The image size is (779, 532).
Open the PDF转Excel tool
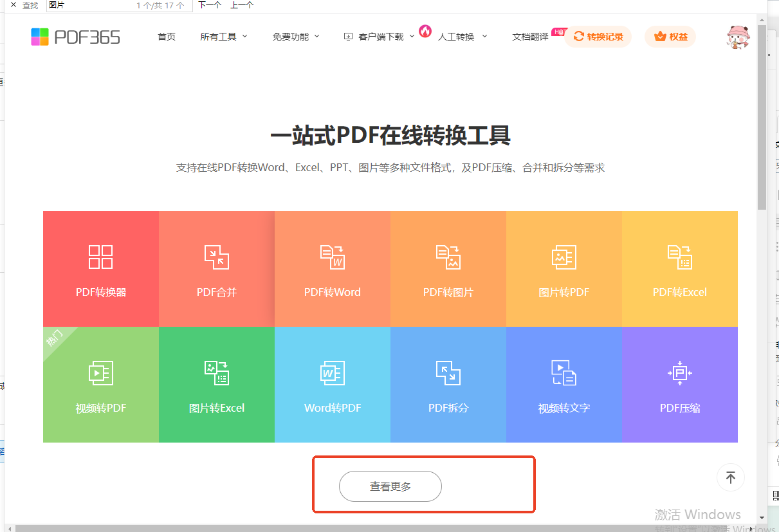tap(680, 269)
